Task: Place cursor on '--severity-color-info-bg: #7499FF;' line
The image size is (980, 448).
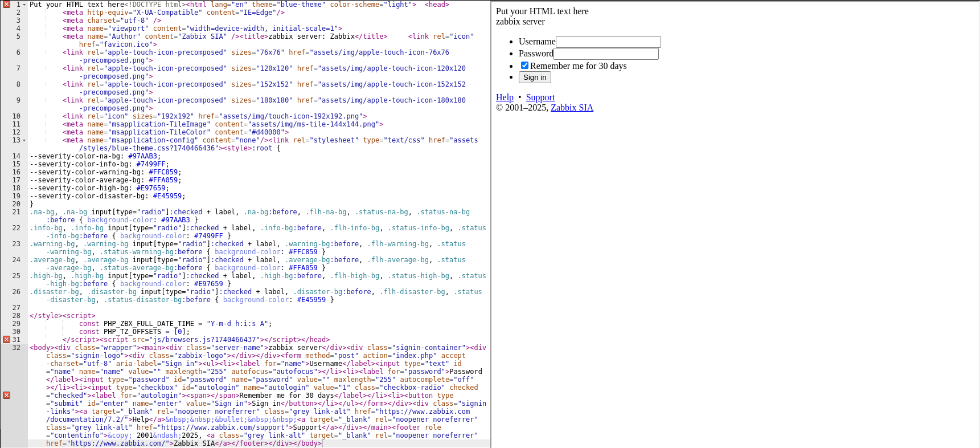Action: tap(99, 164)
